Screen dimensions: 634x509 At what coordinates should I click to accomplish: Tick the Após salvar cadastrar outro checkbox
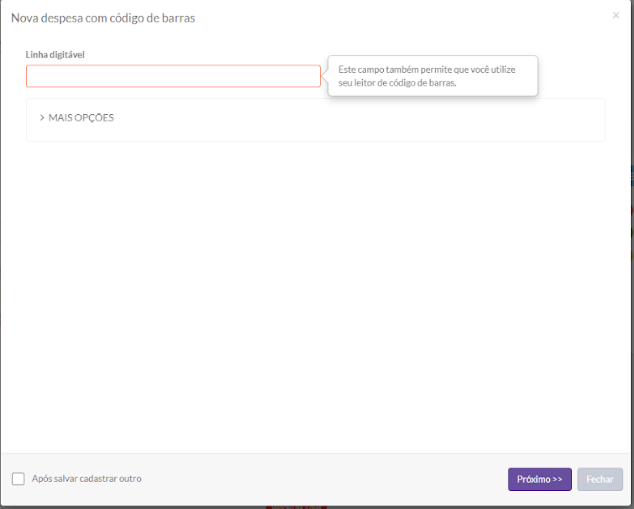click(18, 479)
